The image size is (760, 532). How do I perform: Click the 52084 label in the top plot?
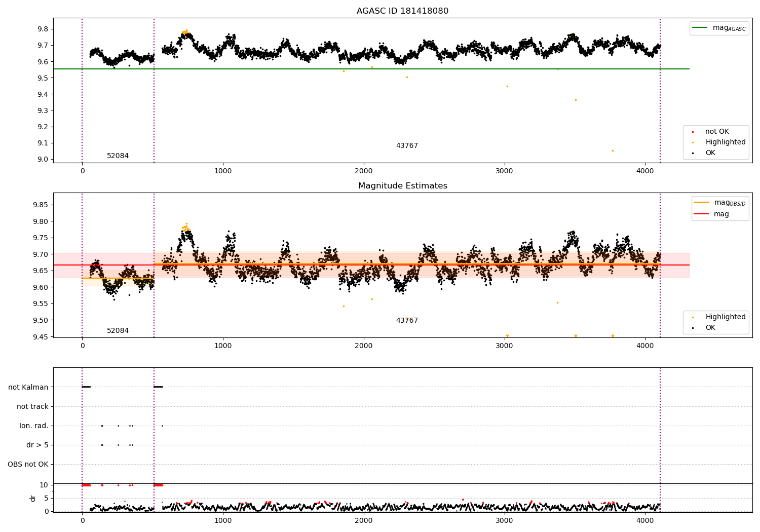pyautogui.click(x=118, y=156)
